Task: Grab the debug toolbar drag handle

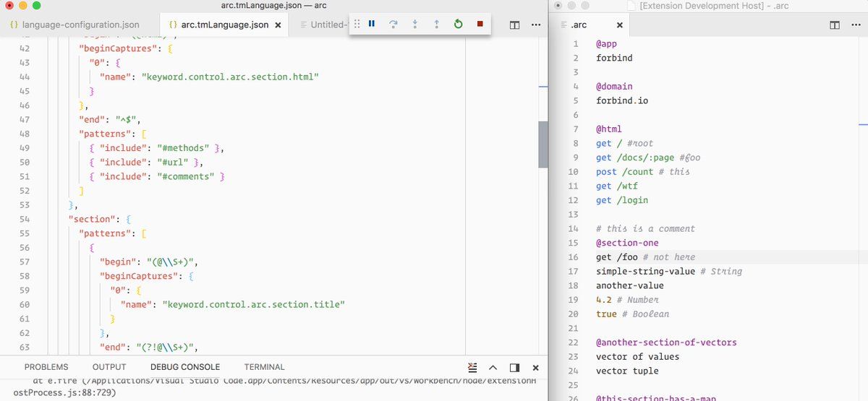Action: tap(357, 24)
